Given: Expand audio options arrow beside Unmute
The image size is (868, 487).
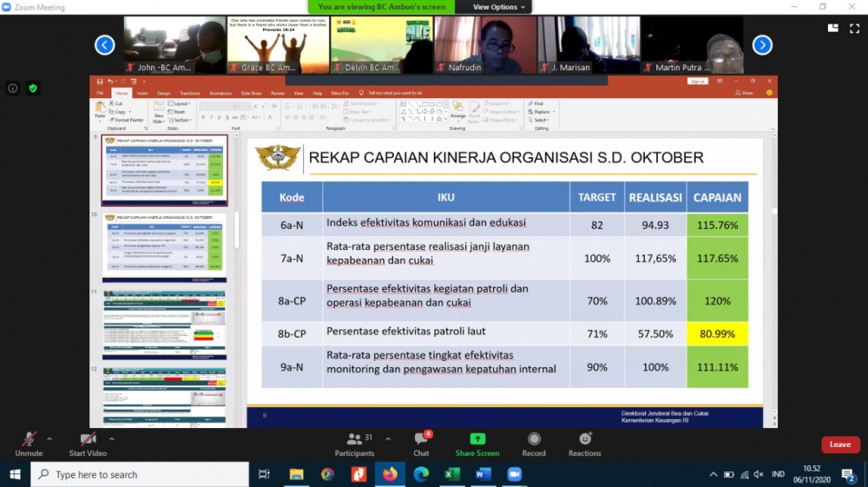Looking at the screenshot, I should click(x=49, y=438).
